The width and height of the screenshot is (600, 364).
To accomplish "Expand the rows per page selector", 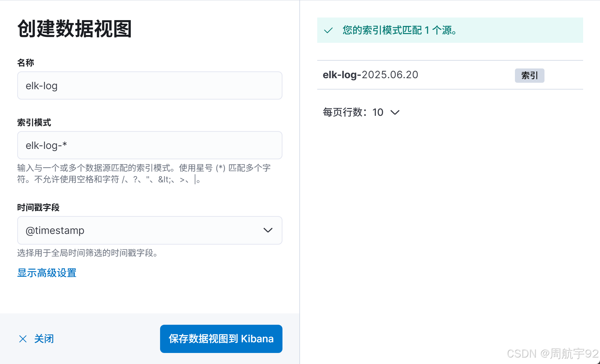I will coord(361,112).
